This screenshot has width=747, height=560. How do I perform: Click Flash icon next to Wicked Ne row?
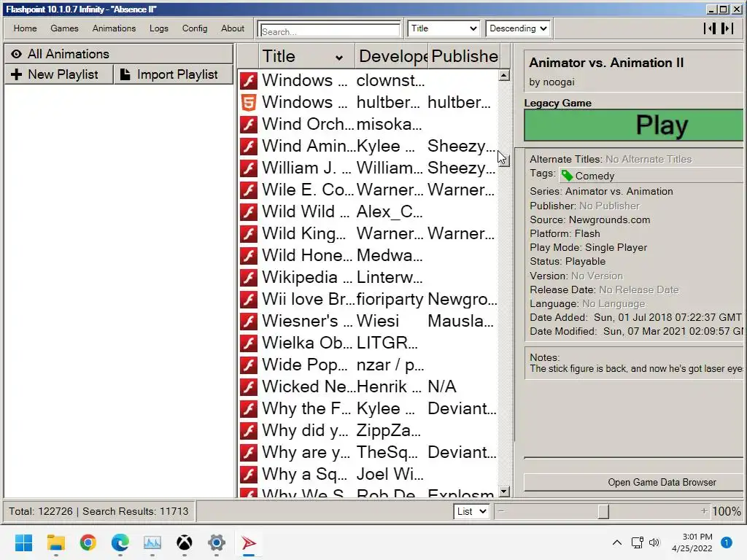click(248, 387)
